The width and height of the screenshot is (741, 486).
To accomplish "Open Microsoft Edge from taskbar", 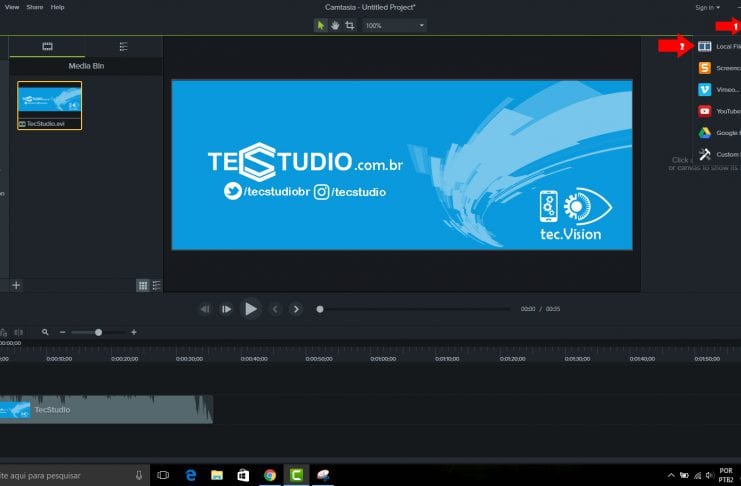I will pyautogui.click(x=190, y=475).
